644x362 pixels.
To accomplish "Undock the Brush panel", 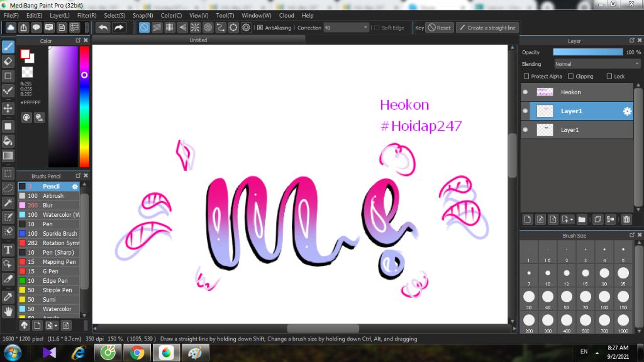I will tap(78, 176).
